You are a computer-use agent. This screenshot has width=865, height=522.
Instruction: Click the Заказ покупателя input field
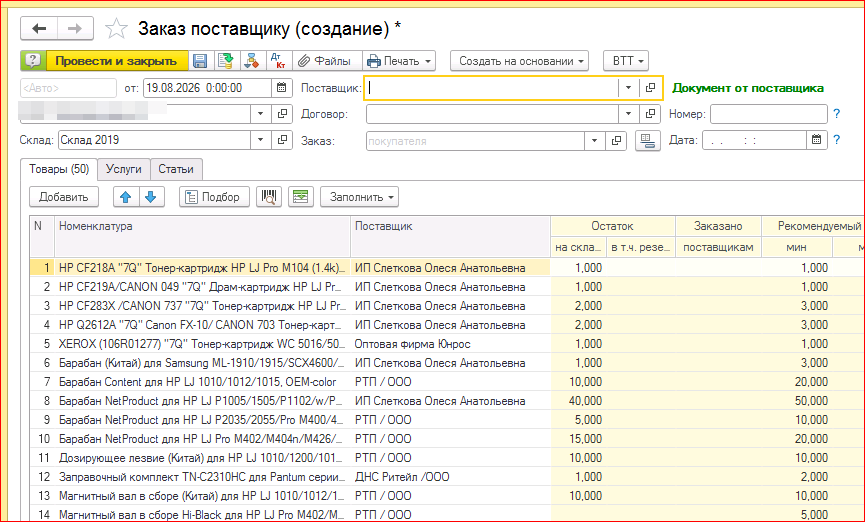(475, 141)
